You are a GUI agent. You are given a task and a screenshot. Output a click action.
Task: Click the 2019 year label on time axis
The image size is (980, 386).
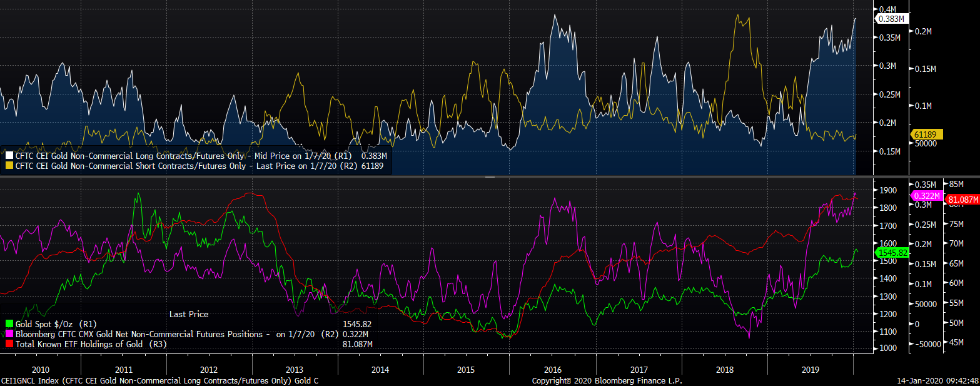tap(811, 369)
